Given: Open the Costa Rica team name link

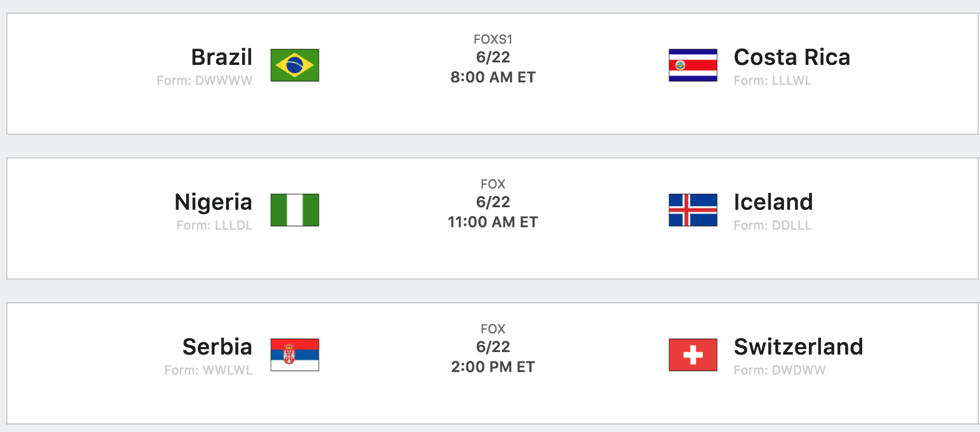Looking at the screenshot, I should tap(791, 57).
